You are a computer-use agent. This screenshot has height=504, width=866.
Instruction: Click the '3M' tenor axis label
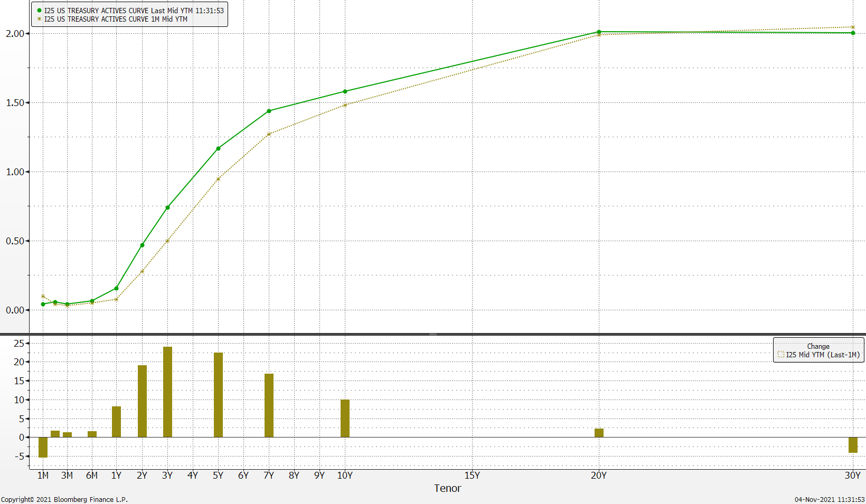67,476
